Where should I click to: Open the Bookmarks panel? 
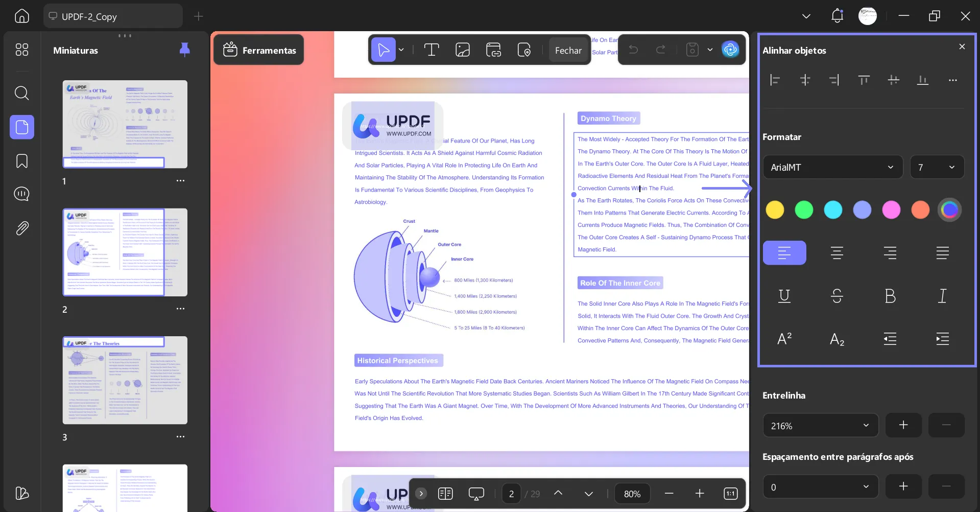click(x=21, y=161)
